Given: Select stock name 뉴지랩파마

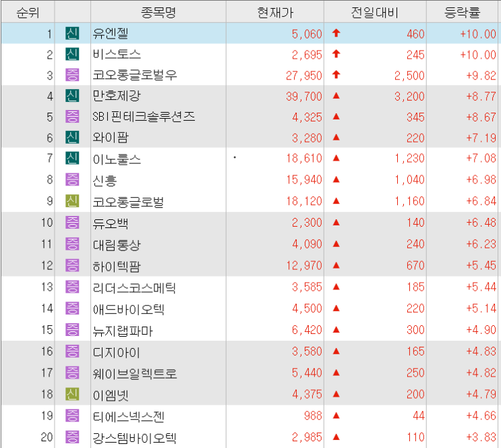Looking at the screenshot, I should (x=123, y=331).
